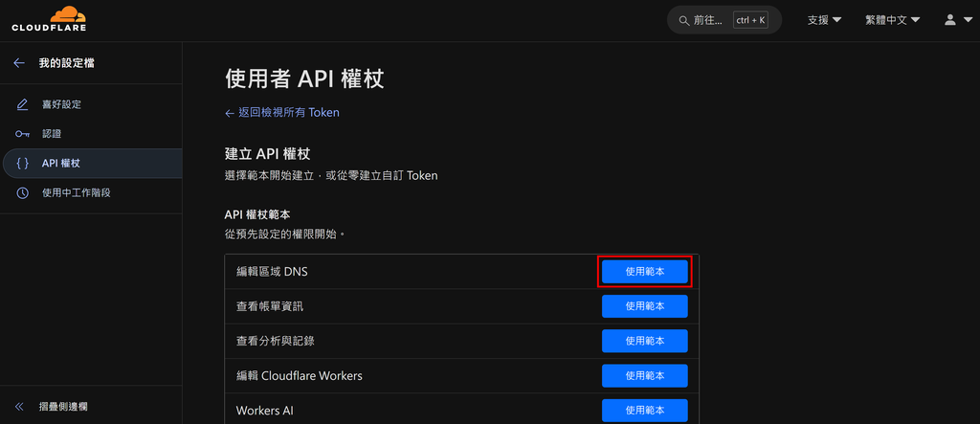Click 摺疊側邊欄 to collapse the sidebar

coord(63,407)
